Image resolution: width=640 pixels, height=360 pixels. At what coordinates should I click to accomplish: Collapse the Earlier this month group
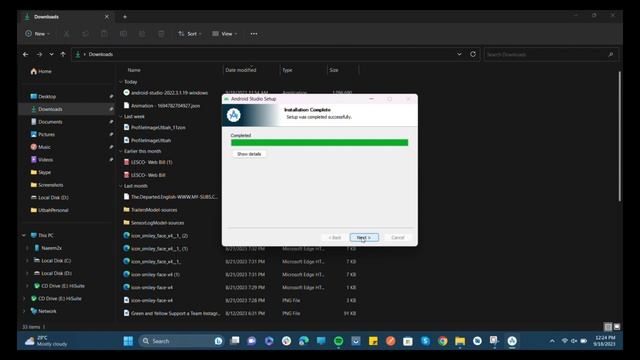(x=121, y=151)
